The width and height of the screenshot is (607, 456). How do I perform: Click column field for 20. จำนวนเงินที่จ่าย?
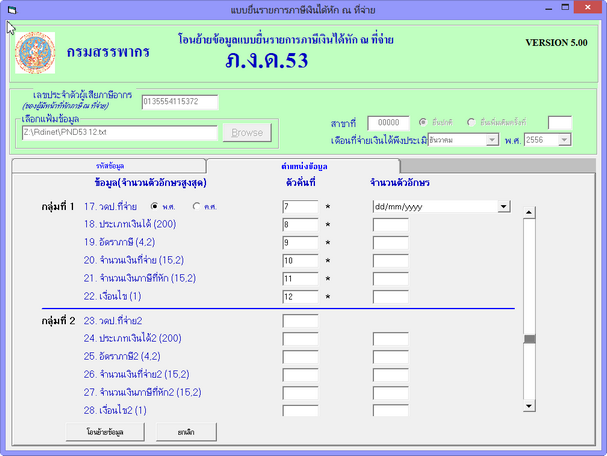coord(300,261)
